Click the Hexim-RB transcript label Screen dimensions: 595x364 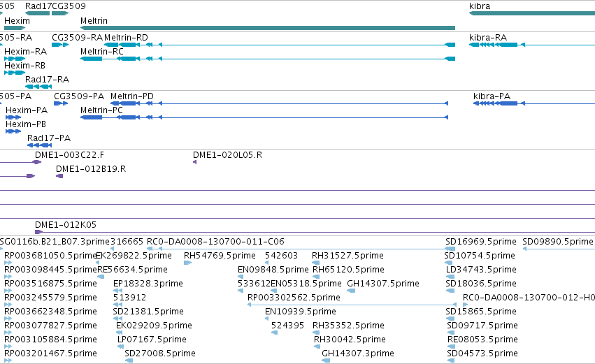[x=24, y=66]
